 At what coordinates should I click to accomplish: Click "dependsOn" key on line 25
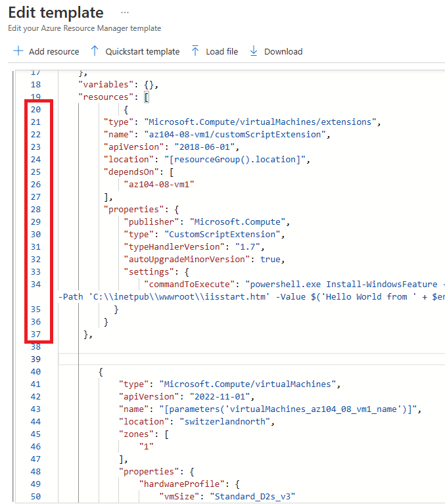131,172
